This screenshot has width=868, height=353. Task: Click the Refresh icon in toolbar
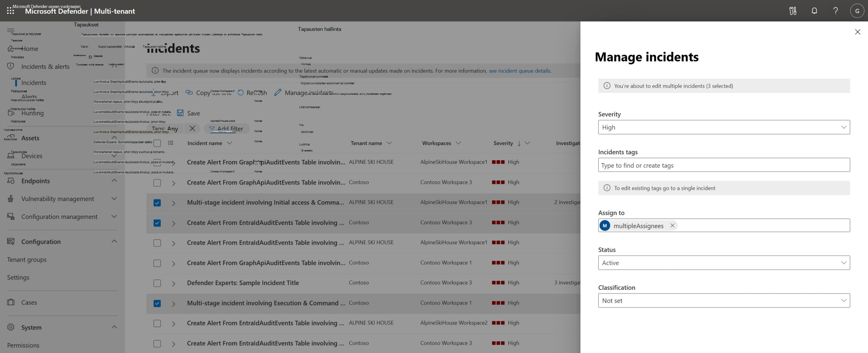coord(241,92)
